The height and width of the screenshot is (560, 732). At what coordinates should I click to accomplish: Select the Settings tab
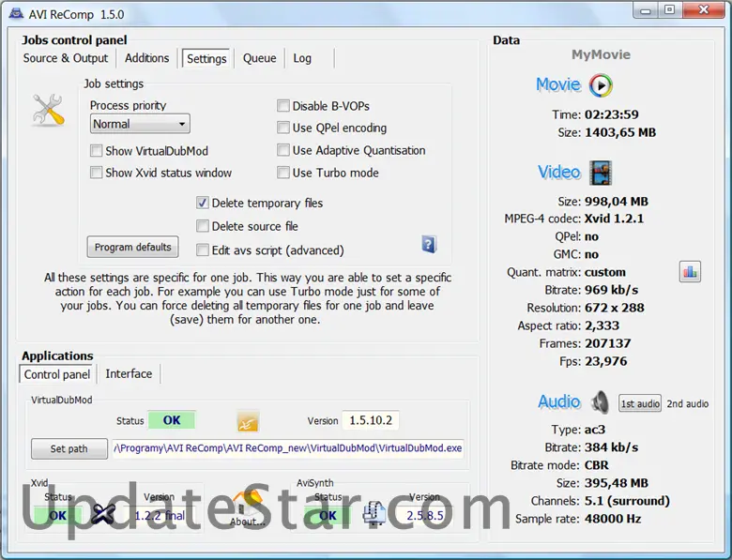(206, 59)
